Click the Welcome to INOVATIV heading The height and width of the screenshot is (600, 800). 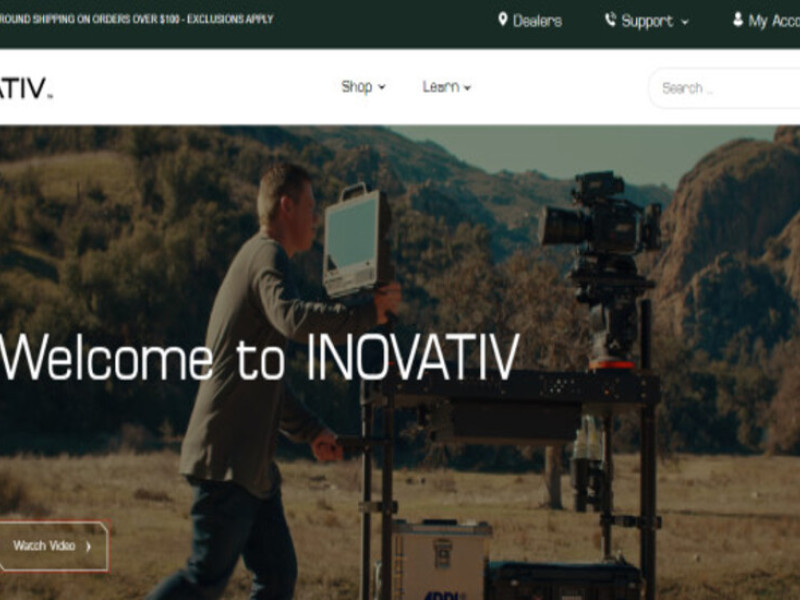click(x=260, y=358)
